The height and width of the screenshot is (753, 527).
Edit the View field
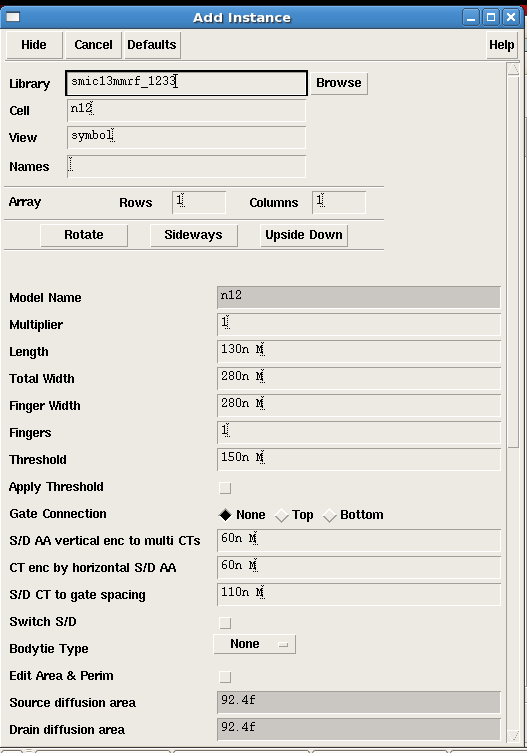186,137
